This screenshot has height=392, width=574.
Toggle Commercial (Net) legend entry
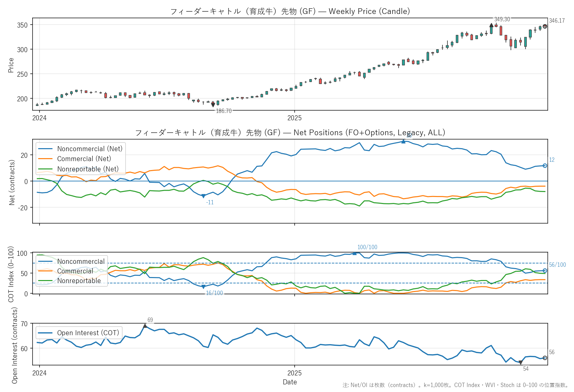pyautogui.click(x=84, y=159)
